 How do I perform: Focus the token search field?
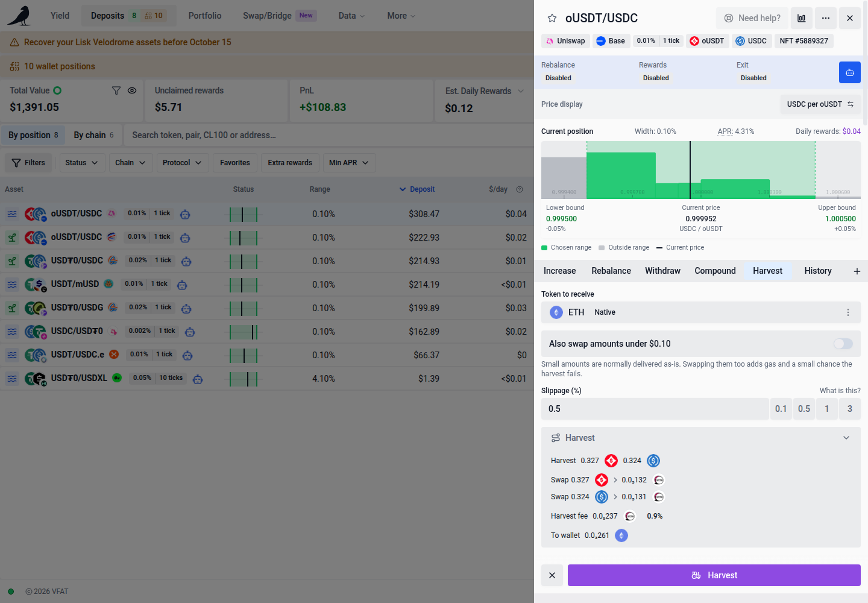coord(329,135)
